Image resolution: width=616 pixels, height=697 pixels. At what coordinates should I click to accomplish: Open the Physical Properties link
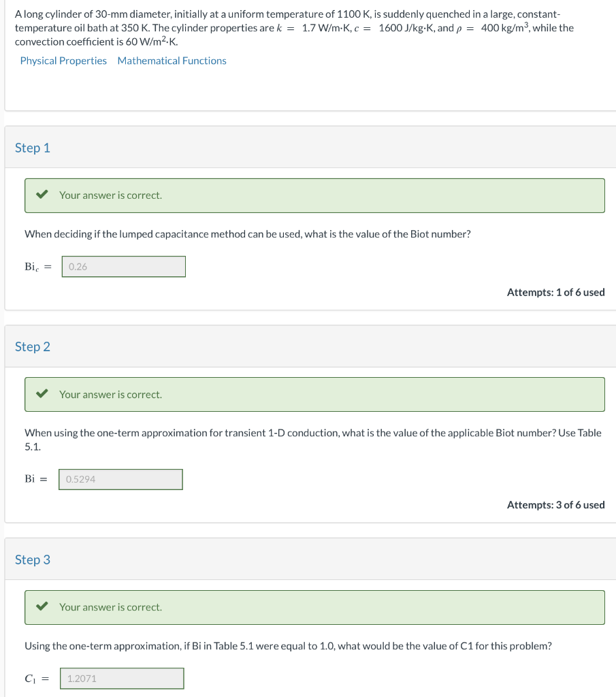click(63, 61)
